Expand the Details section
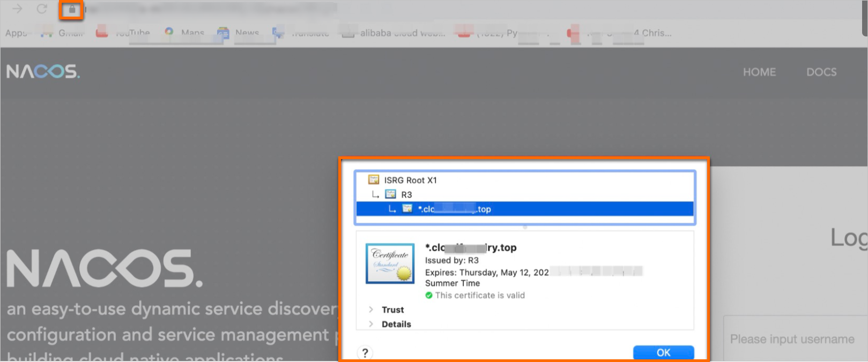The image size is (868, 362). tap(370, 324)
